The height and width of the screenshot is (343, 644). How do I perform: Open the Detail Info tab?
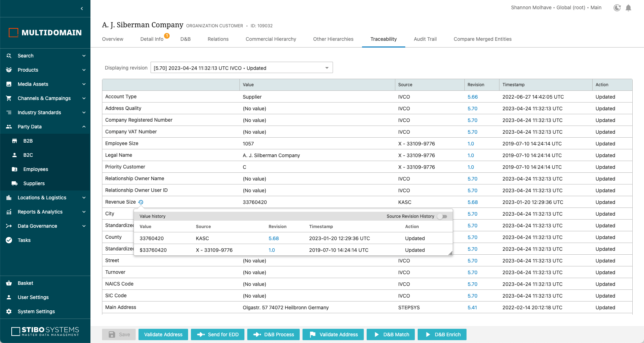coord(152,39)
